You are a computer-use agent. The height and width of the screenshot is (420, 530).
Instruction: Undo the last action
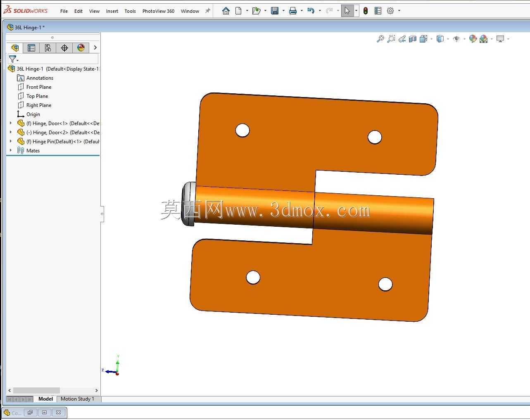[x=311, y=11]
